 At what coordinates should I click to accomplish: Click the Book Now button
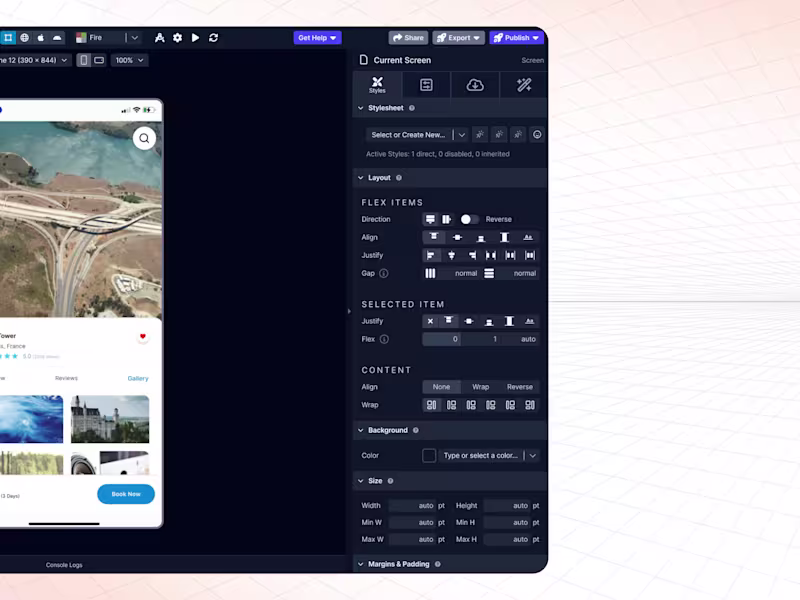pyautogui.click(x=126, y=493)
